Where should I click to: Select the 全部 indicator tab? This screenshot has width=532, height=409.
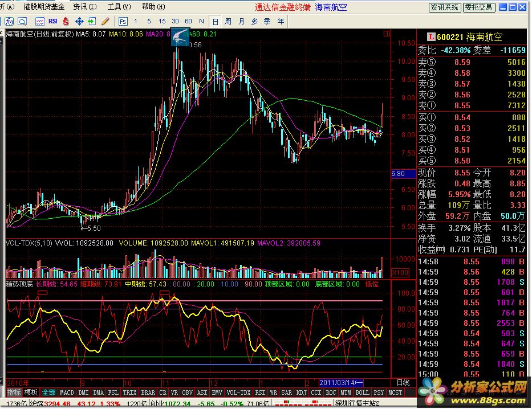click(x=48, y=392)
